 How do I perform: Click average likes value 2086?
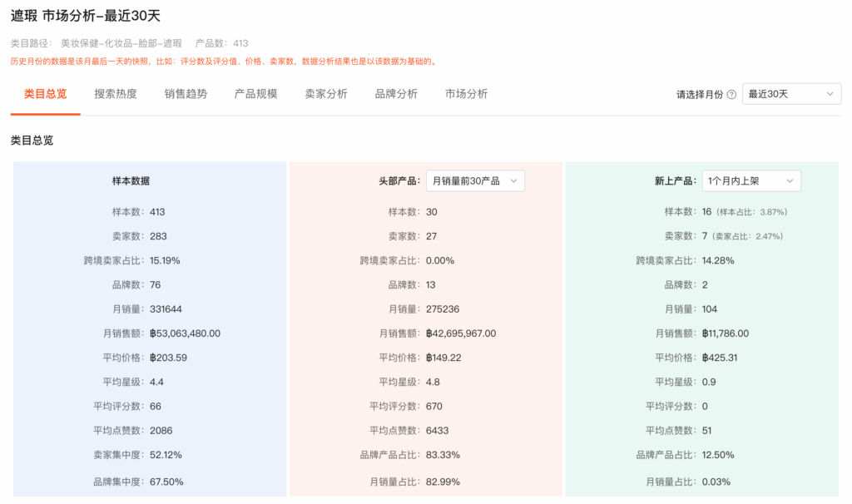161,431
